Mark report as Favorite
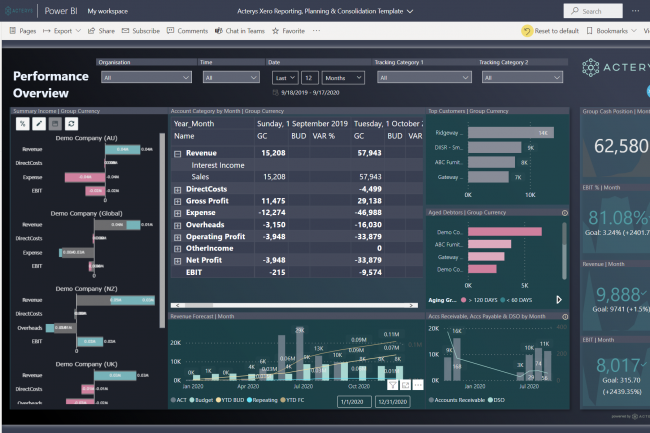Image resolution: width=650 pixels, height=433 pixels. click(x=289, y=31)
